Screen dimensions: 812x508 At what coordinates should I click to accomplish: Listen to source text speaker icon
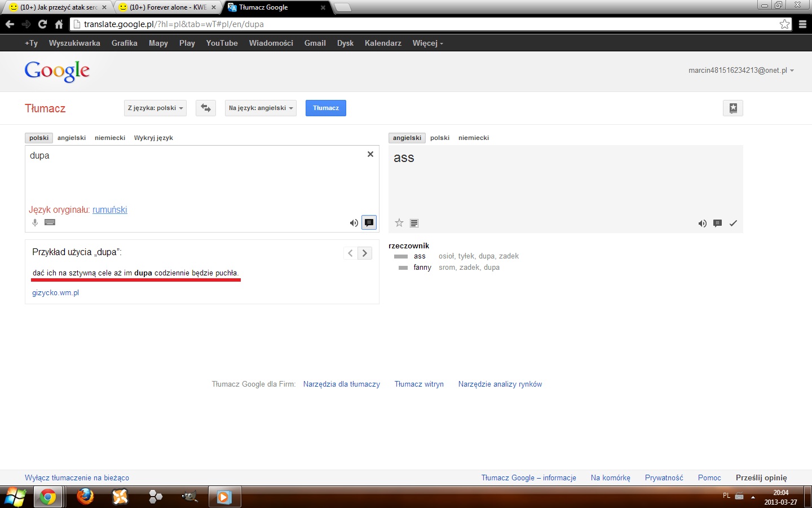(354, 223)
